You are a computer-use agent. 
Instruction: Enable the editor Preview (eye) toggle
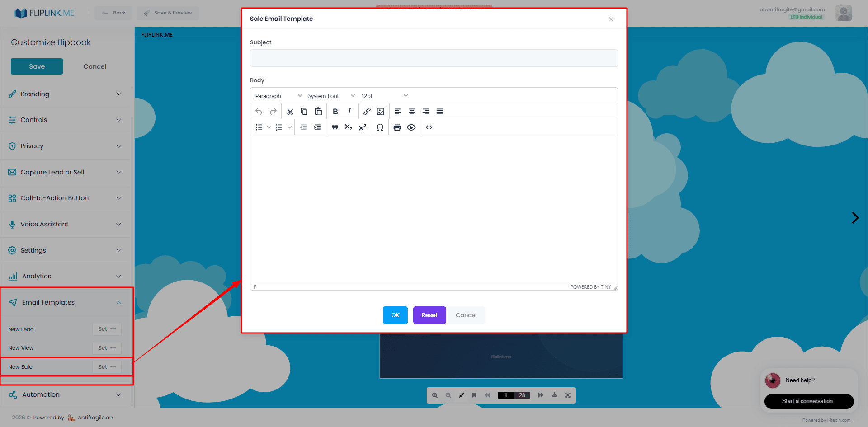pyautogui.click(x=411, y=127)
